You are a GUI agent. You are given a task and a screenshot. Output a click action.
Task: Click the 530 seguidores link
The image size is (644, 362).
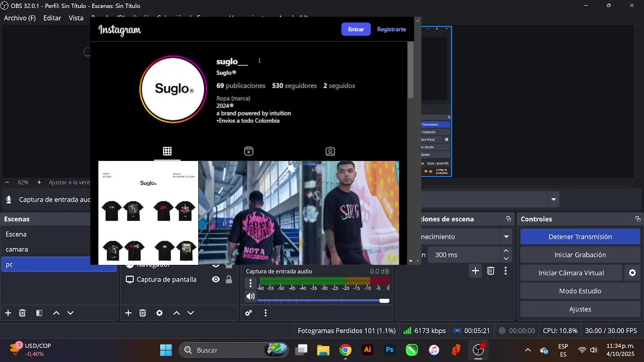click(x=294, y=86)
